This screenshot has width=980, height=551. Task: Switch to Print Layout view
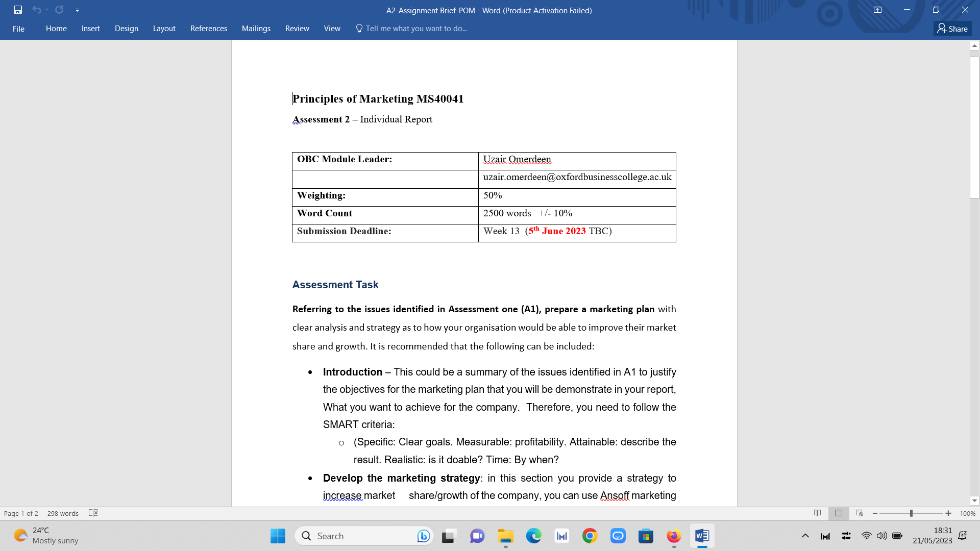click(839, 513)
